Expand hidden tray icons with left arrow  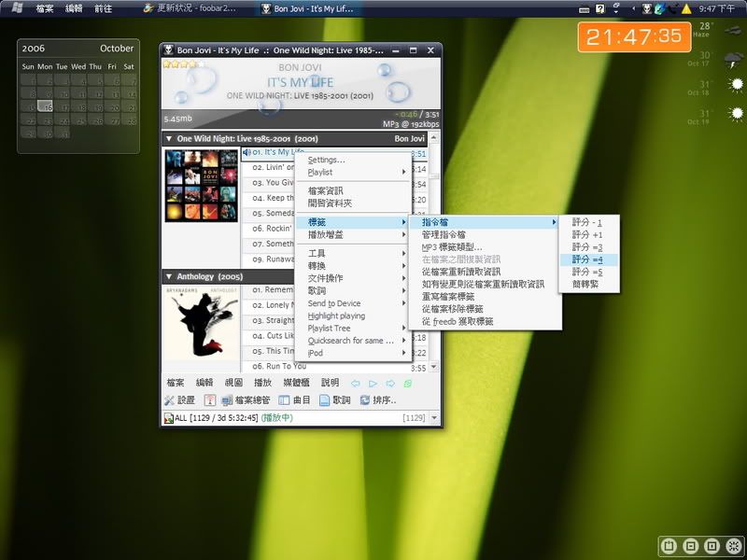click(633, 8)
